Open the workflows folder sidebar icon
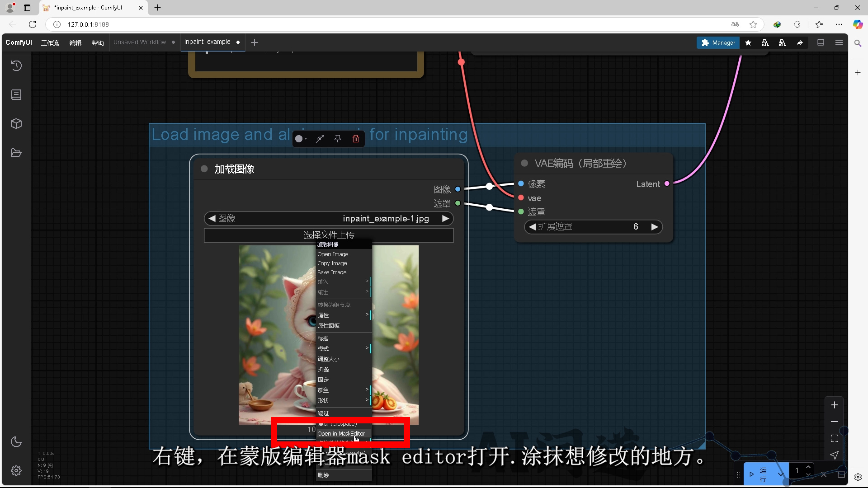This screenshot has height=488, width=868. 16,153
